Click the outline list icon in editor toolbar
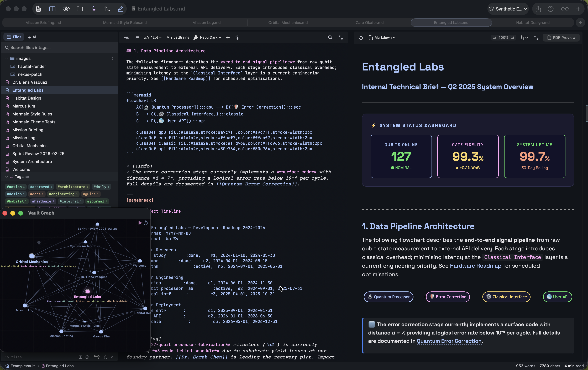Image resolution: width=588 pixels, height=370 pixels. (x=126, y=37)
